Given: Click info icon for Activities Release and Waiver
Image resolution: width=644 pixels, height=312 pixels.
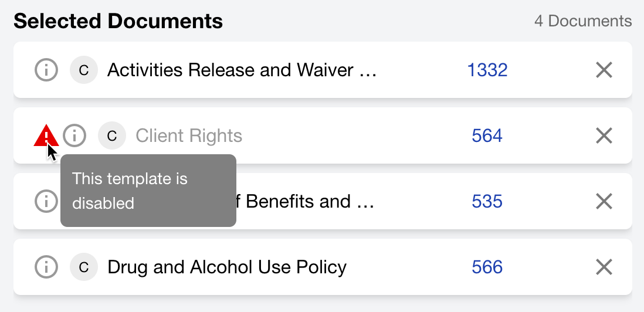Looking at the screenshot, I should coord(46,70).
